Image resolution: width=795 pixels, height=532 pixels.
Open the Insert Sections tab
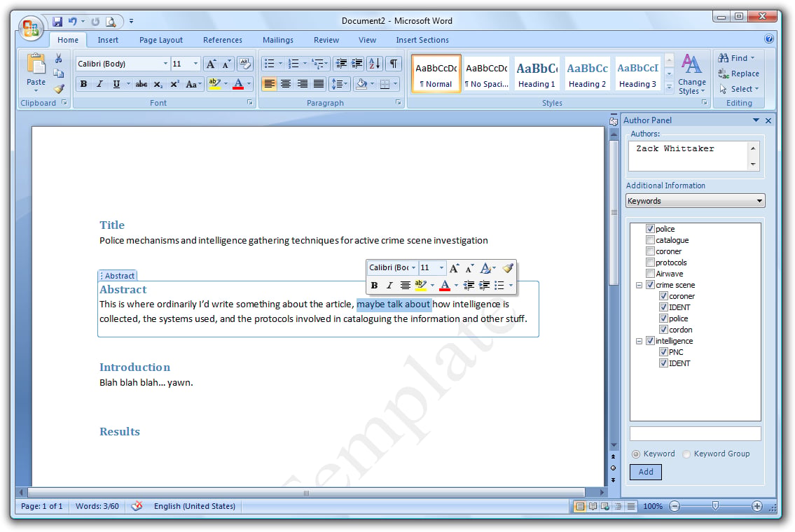click(422, 39)
